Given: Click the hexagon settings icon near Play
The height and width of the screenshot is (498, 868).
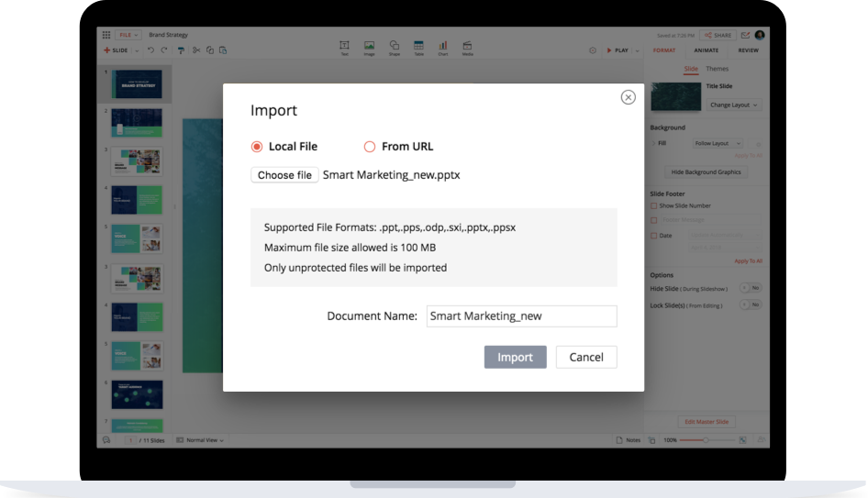Looking at the screenshot, I should 593,50.
